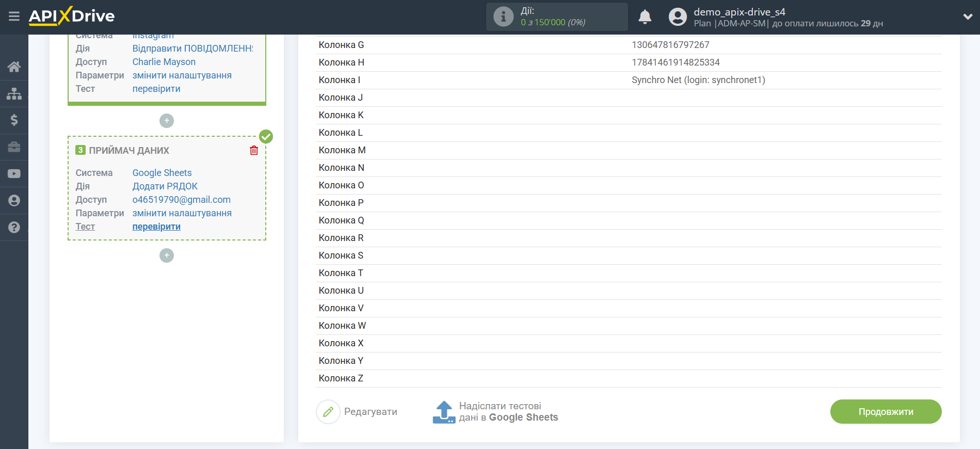Click the Колонка Q row label
This screenshot has height=449, width=980.
tap(342, 220)
